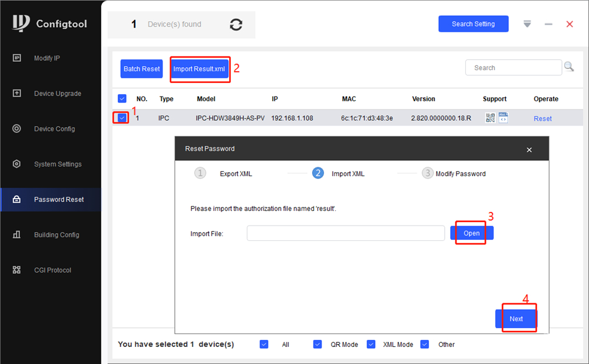The image size is (589, 364).
Task: Click the magnifier search icon
Action: 569,67
